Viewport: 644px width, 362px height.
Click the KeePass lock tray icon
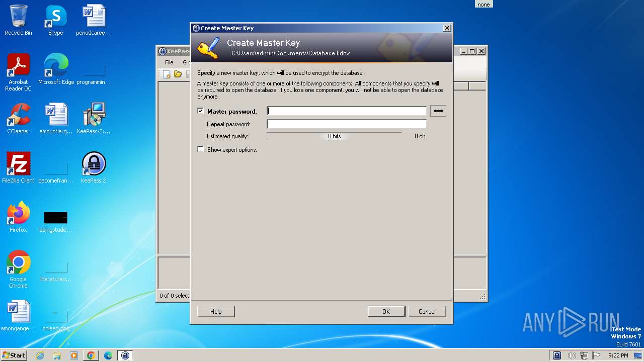[557, 355]
